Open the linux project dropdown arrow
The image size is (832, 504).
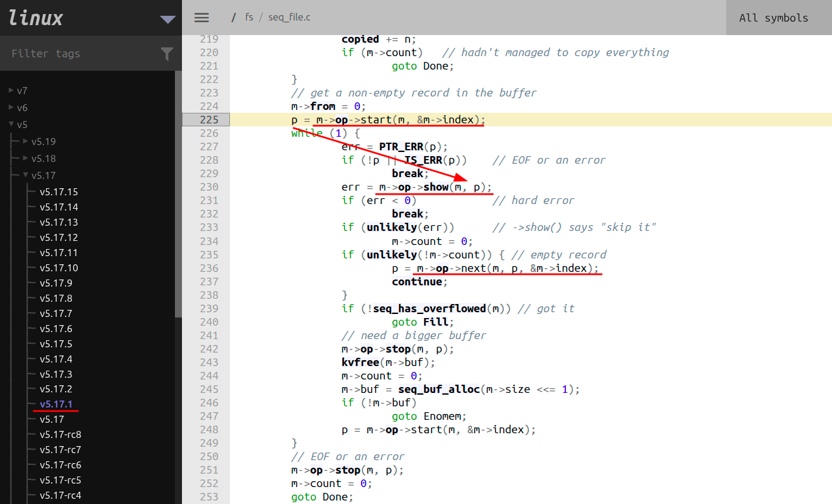coord(167,19)
